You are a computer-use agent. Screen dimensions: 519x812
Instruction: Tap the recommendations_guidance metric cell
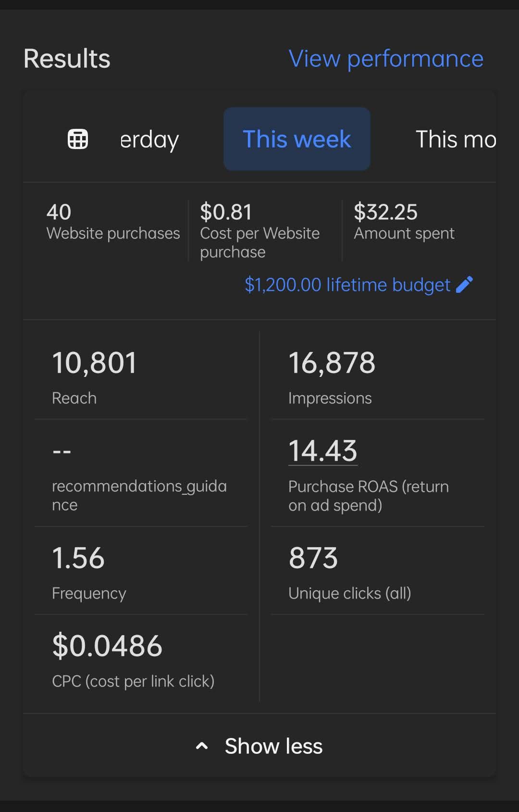pos(139,476)
